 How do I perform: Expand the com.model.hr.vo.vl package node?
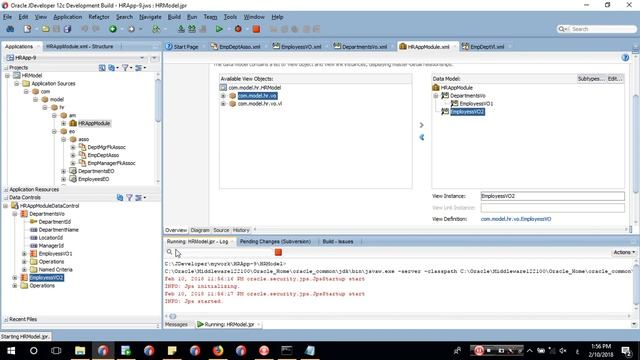pos(223,104)
